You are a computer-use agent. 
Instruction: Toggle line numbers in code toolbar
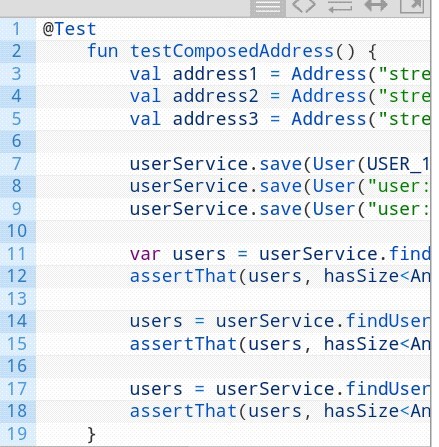tap(268, 7)
